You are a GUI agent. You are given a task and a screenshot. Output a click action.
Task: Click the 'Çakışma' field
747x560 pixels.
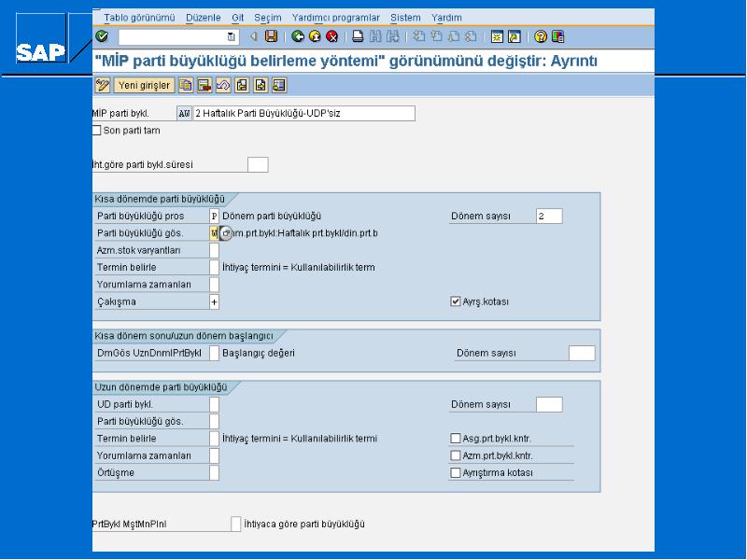(x=215, y=301)
